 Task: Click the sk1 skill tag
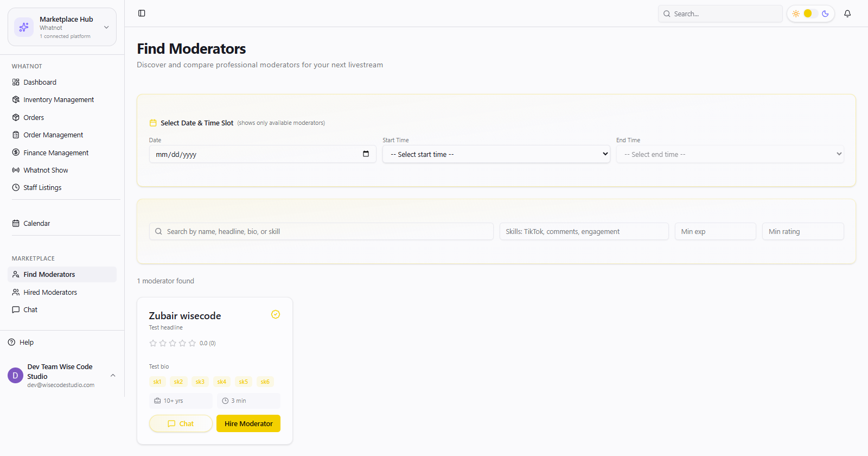click(x=157, y=382)
